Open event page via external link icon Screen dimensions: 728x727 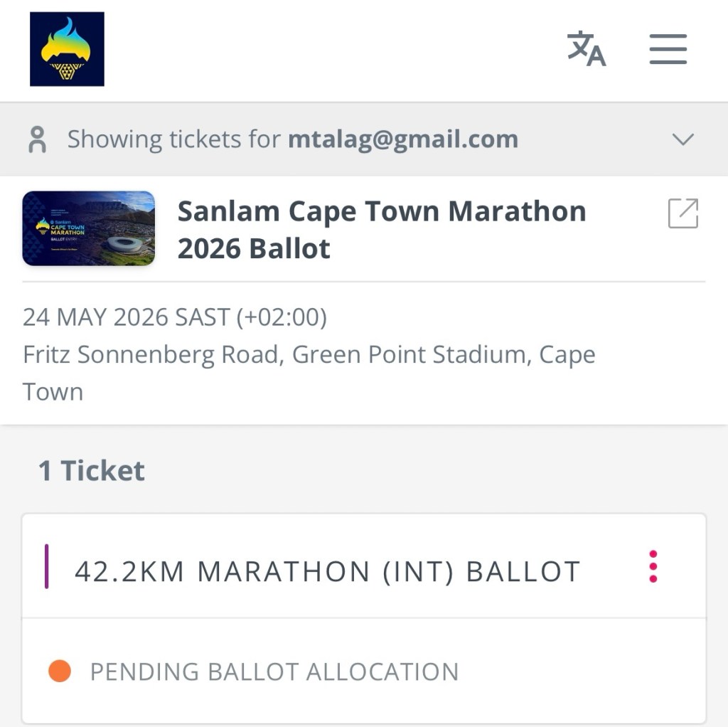point(682,213)
